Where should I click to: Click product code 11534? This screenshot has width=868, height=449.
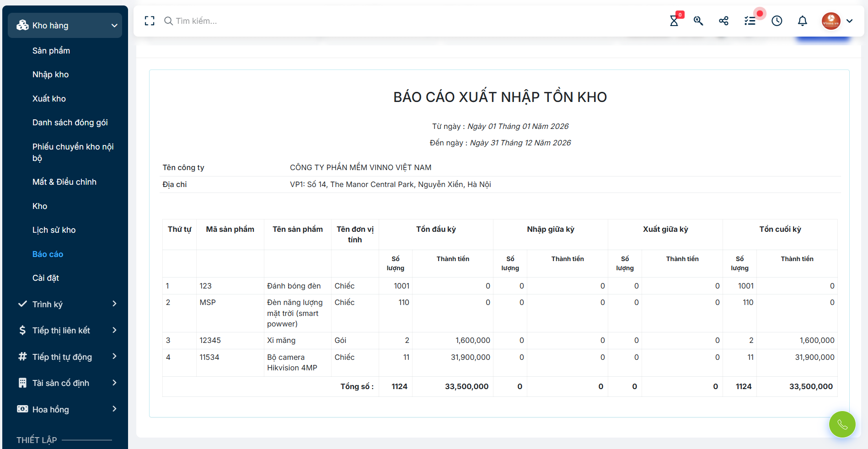click(209, 357)
